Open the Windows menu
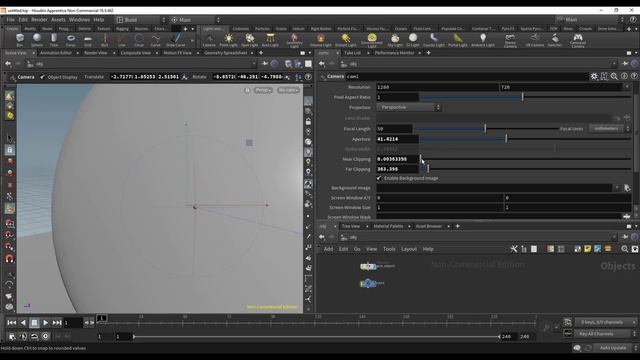This screenshot has height=360, width=640. (x=79, y=20)
